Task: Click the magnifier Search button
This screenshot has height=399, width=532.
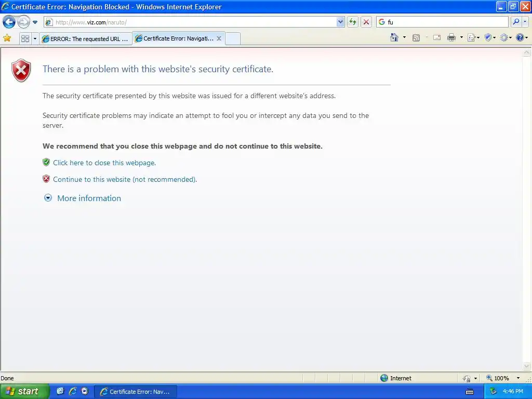Action: [x=516, y=22]
